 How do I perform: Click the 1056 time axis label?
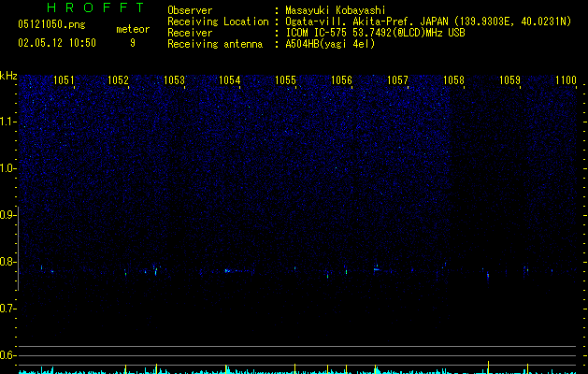[341, 80]
